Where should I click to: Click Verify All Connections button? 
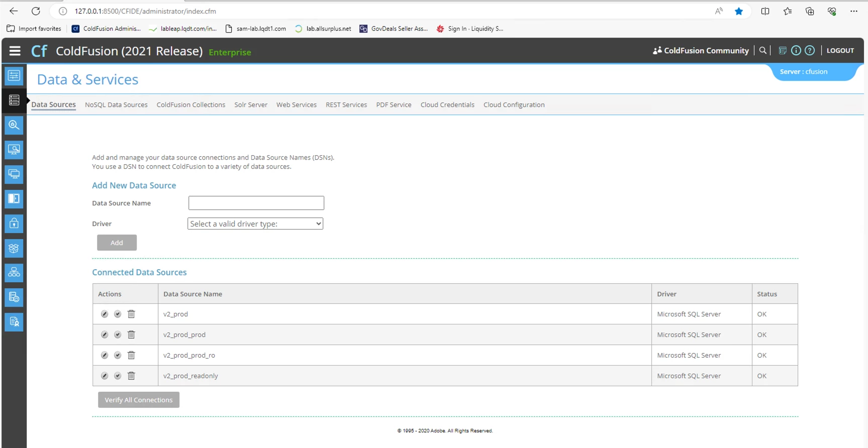(139, 400)
